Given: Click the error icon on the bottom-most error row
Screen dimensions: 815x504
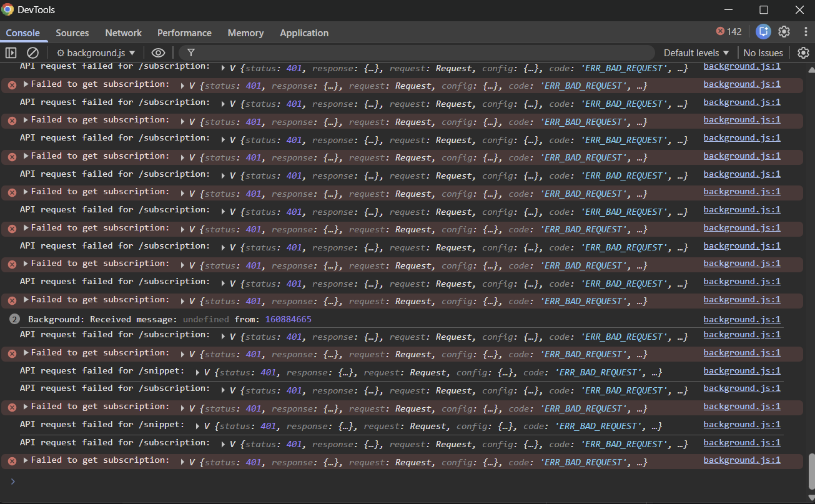Looking at the screenshot, I should tap(12, 461).
